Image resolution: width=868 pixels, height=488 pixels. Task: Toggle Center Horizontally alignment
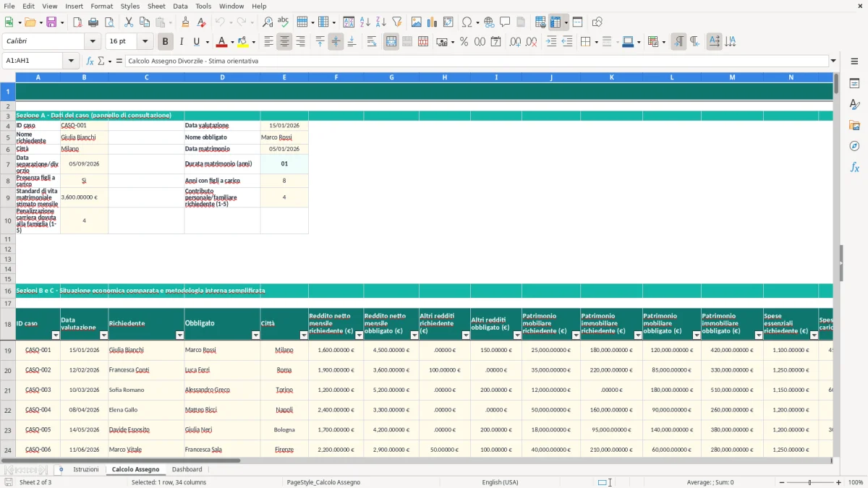point(284,42)
